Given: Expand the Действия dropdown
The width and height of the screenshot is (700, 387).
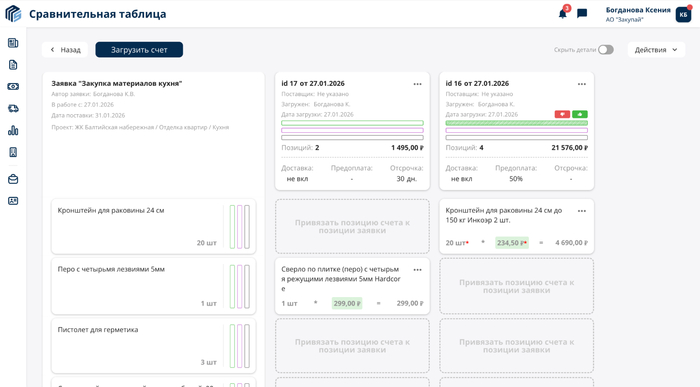Looking at the screenshot, I should click(656, 50).
